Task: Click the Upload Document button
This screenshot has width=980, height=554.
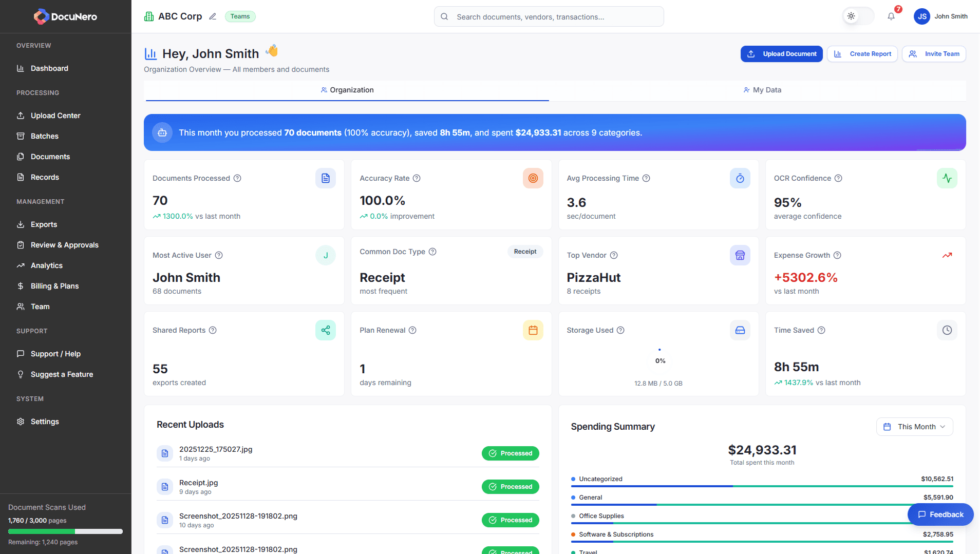Action: (781, 54)
